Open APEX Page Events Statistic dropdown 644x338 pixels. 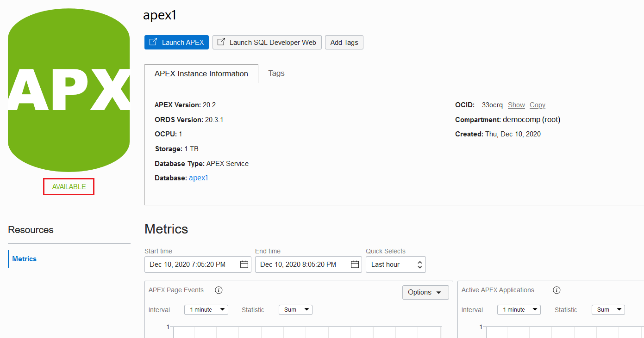(295, 310)
